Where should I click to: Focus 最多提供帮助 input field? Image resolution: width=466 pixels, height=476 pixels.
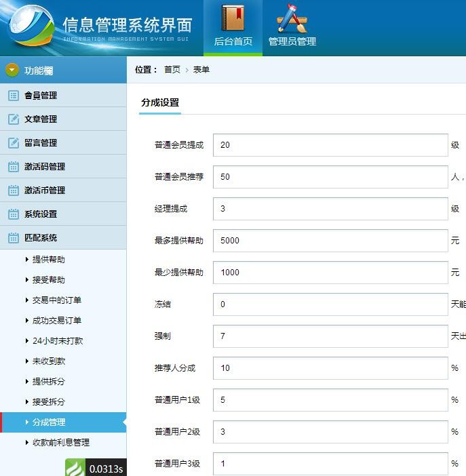tap(330, 241)
